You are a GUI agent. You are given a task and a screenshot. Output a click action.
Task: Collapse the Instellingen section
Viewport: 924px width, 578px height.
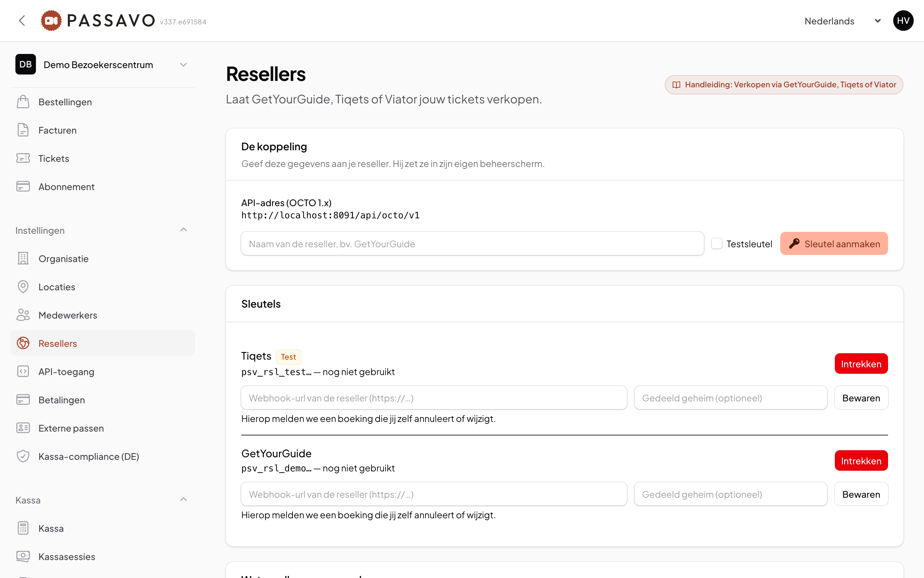coord(184,230)
